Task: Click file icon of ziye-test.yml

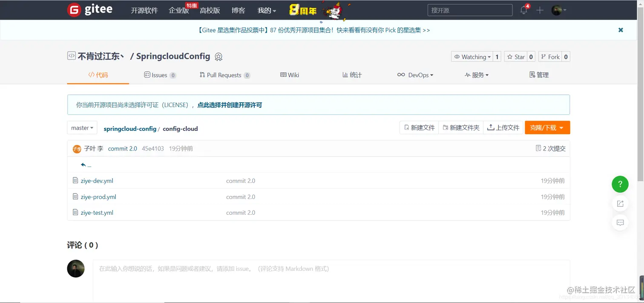Action: 75,212
